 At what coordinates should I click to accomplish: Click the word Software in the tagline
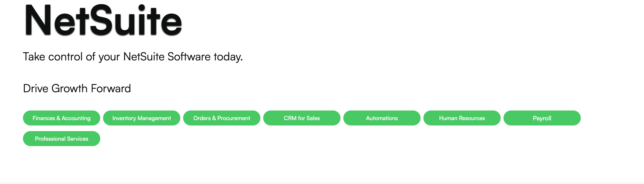pyautogui.click(x=189, y=56)
